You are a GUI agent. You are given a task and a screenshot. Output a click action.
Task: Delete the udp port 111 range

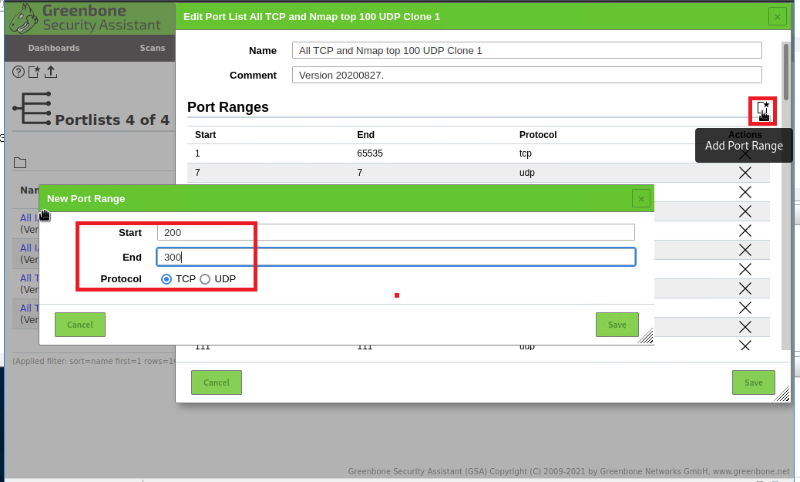(745, 345)
